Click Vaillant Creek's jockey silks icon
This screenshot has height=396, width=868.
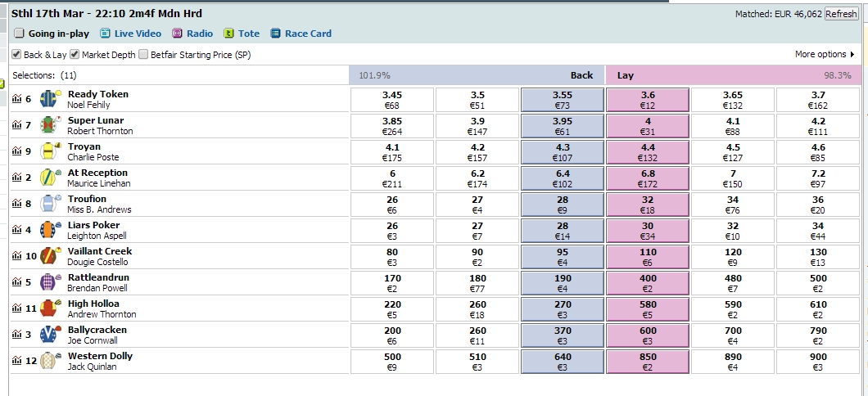[x=50, y=256]
